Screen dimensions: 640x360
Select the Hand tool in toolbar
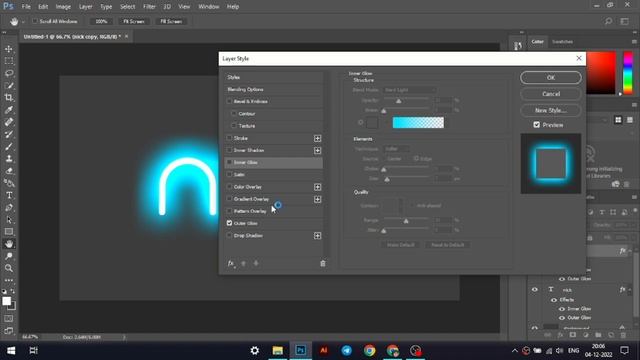[x=9, y=244]
